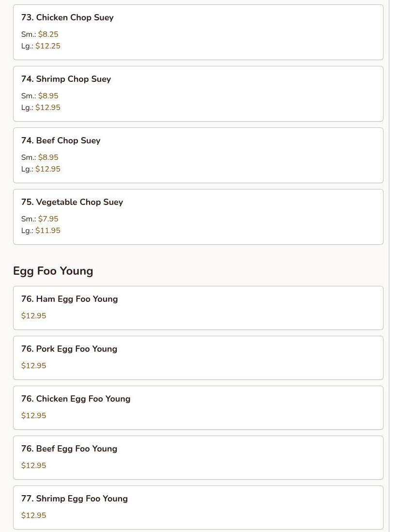Click Shrimp Chop Suey small price $8.95
This screenshot has height=532, width=399.
click(x=48, y=96)
